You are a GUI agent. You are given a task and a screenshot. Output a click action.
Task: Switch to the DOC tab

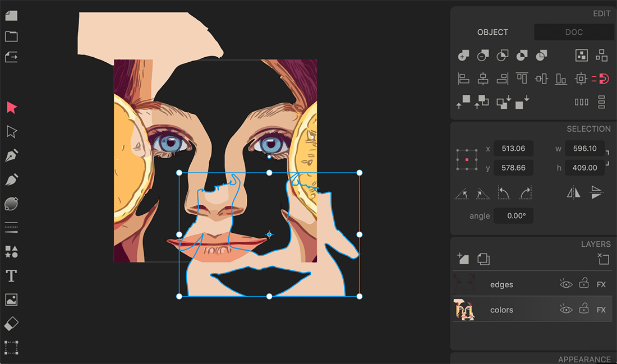pos(574,33)
